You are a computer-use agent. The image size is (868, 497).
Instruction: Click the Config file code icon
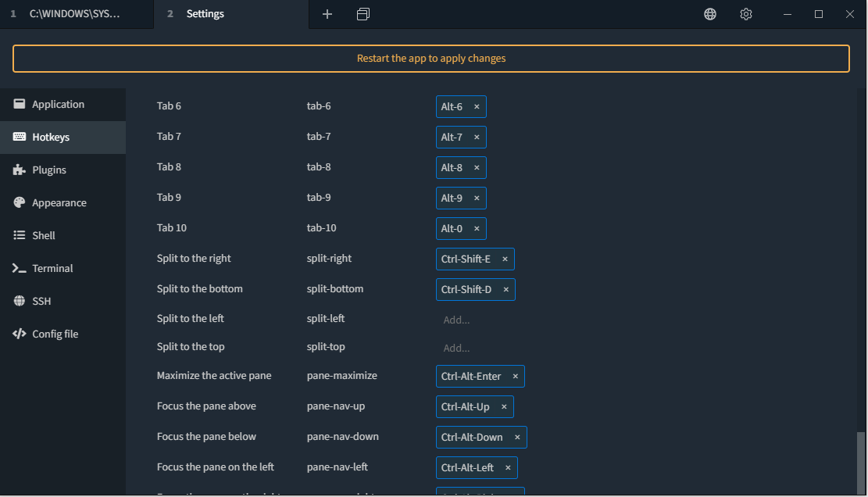[20, 334]
